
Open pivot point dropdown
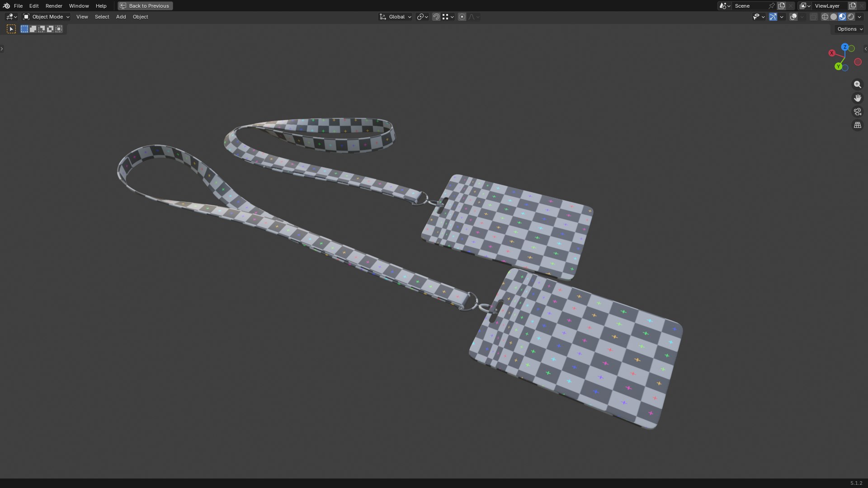click(422, 17)
